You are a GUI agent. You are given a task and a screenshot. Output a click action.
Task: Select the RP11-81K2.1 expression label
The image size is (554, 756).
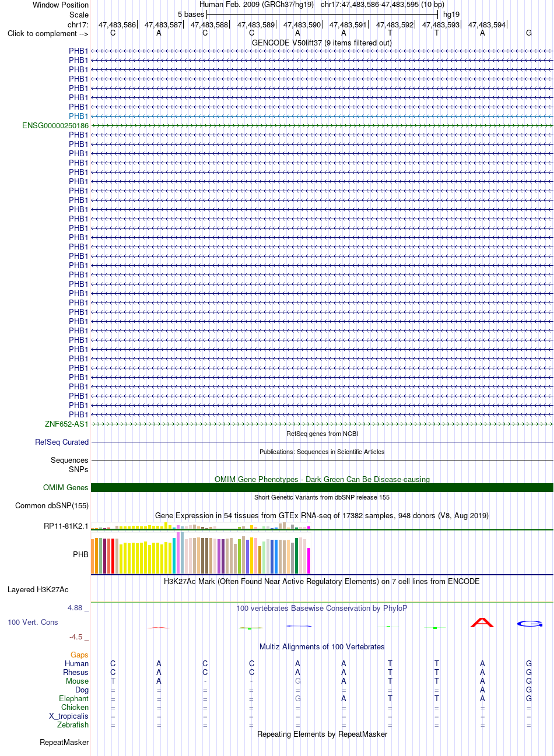click(x=66, y=526)
